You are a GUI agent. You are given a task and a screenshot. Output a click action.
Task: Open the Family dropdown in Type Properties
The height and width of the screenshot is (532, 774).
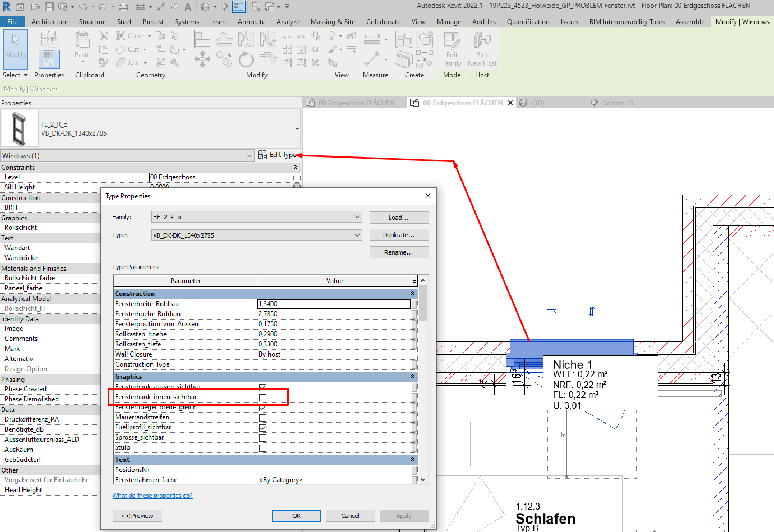point(357,217)
